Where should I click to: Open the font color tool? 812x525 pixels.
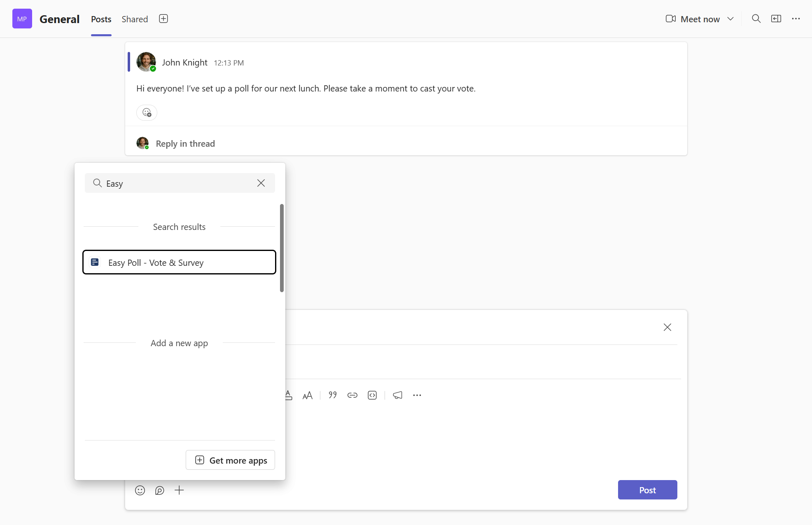pos(288,395)
